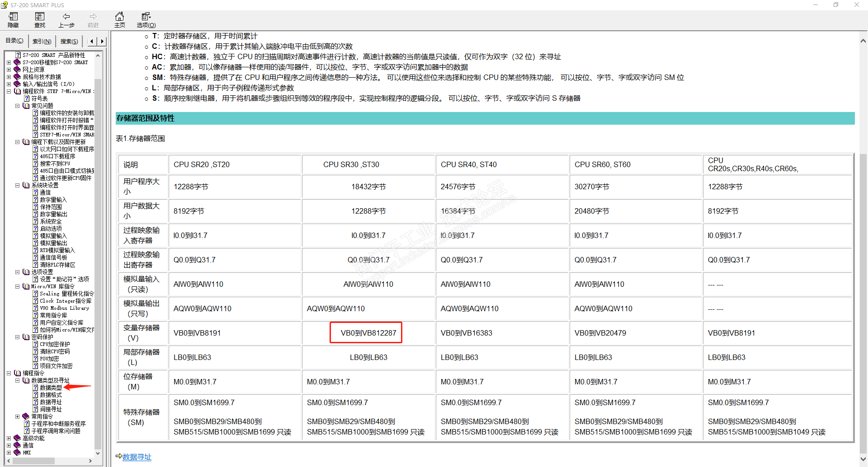Open the 启动选项 topic
Screen dimensions: 868x467
coord(51,229)
